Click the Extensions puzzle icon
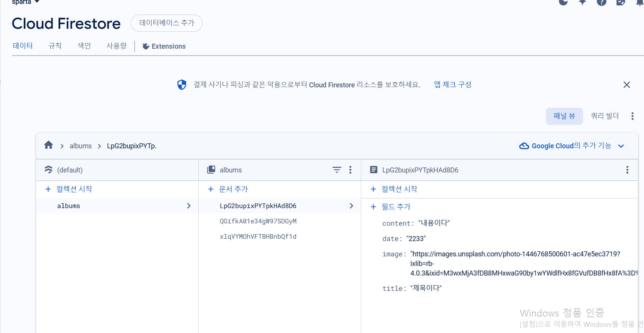The height and width of the screenshot is (333, 644). (x=146, y=46)
